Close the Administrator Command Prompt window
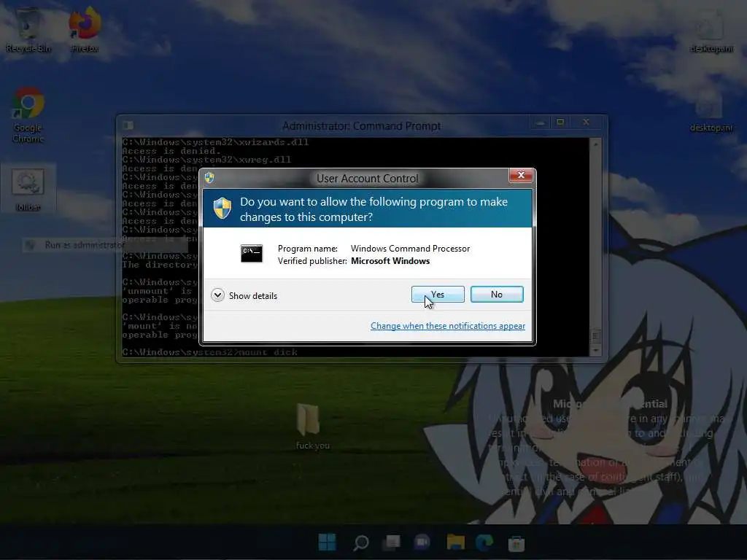 point(587,122)
